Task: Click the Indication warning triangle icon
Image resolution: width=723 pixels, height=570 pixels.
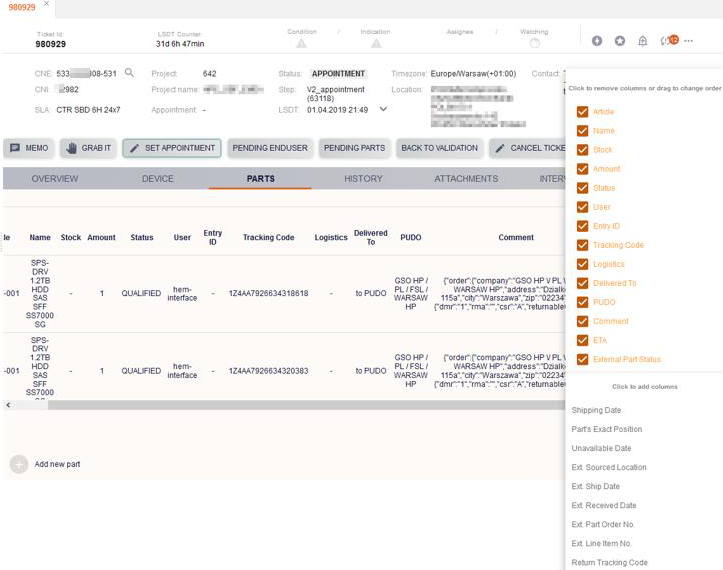Action: (x=376, y=43)
